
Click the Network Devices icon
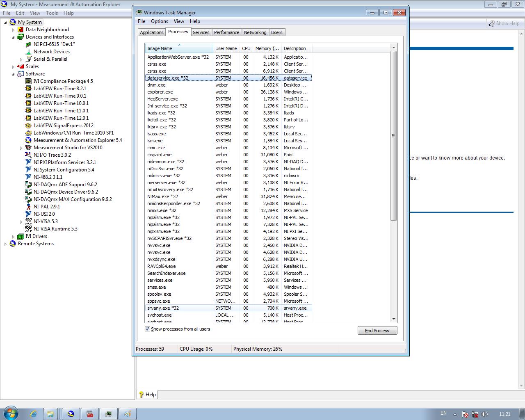tap(28, 52)
